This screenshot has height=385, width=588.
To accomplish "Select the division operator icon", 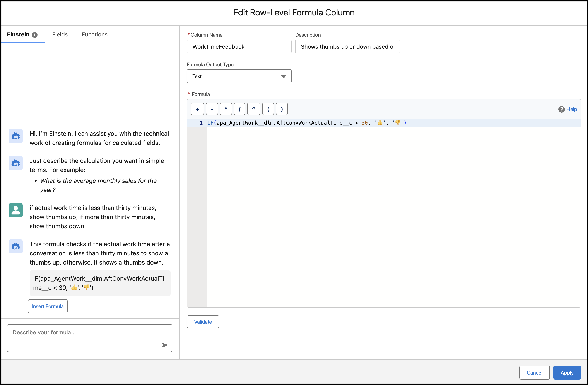I will coord(239,109).
